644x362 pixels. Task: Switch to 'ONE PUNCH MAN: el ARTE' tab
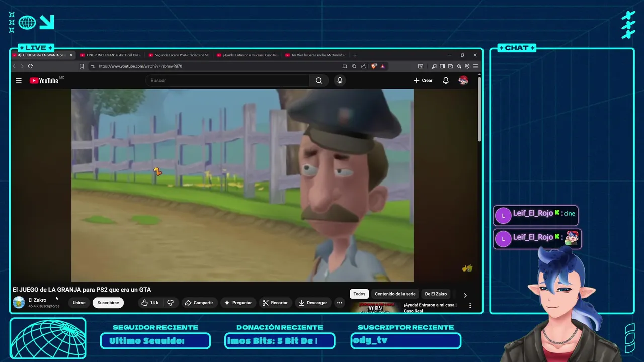pyautogui.click(x=110, y=55)
